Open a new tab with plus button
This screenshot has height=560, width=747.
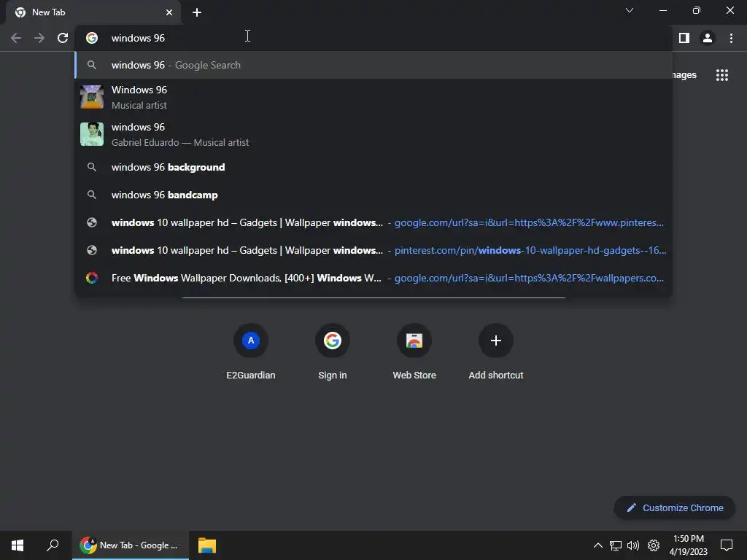[x=197, y=12]
